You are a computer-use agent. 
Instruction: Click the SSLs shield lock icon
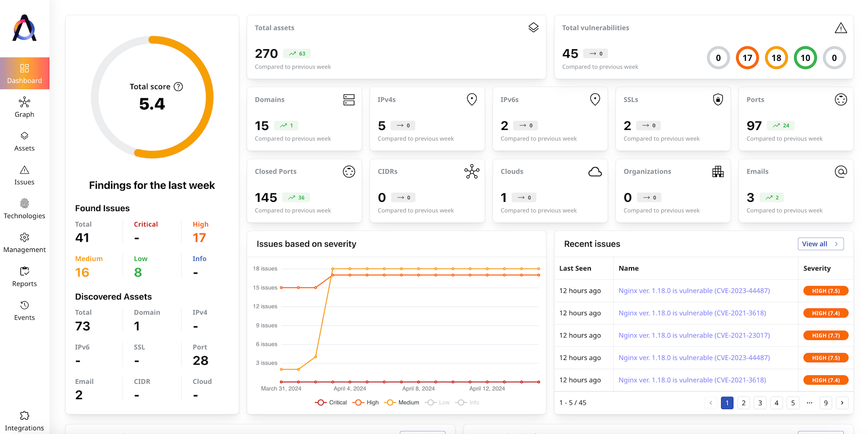click(x=718, y=99)
